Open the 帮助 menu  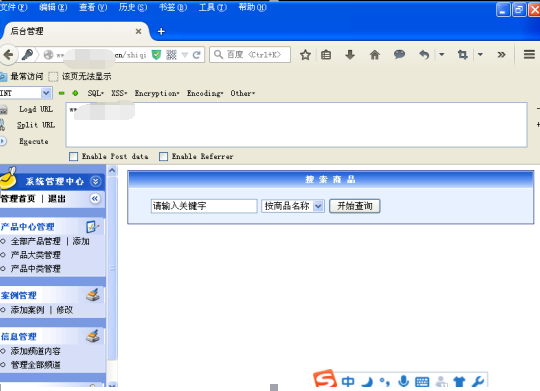pyautogui.click(x=252, y=7)
